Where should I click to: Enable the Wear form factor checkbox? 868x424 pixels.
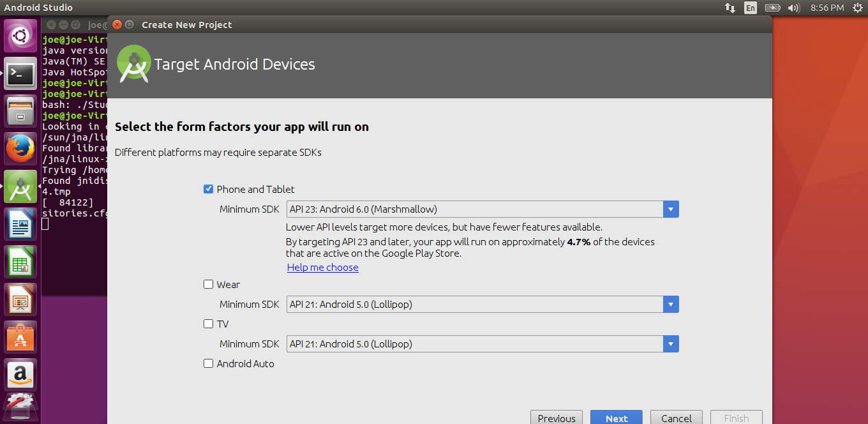pos(208,284)
